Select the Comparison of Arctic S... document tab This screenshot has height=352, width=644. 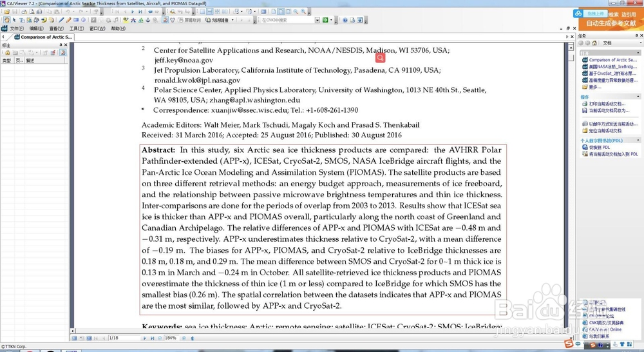(x=43, y=37)
